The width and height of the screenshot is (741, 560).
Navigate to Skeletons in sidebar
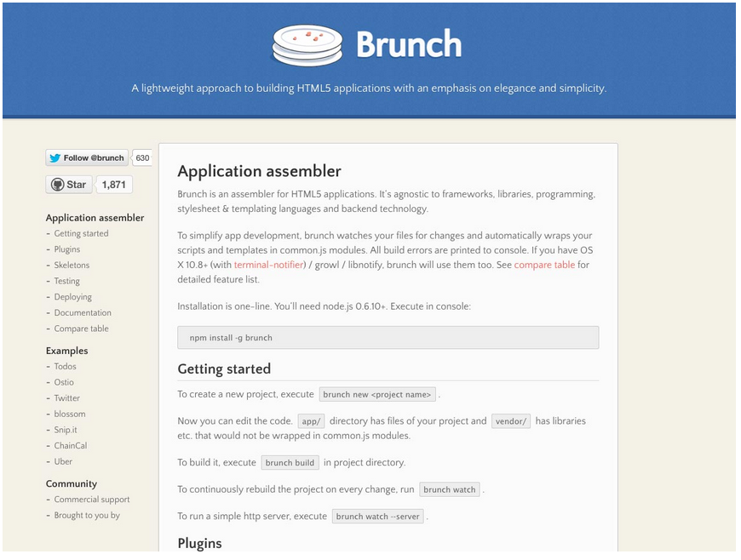72,266
